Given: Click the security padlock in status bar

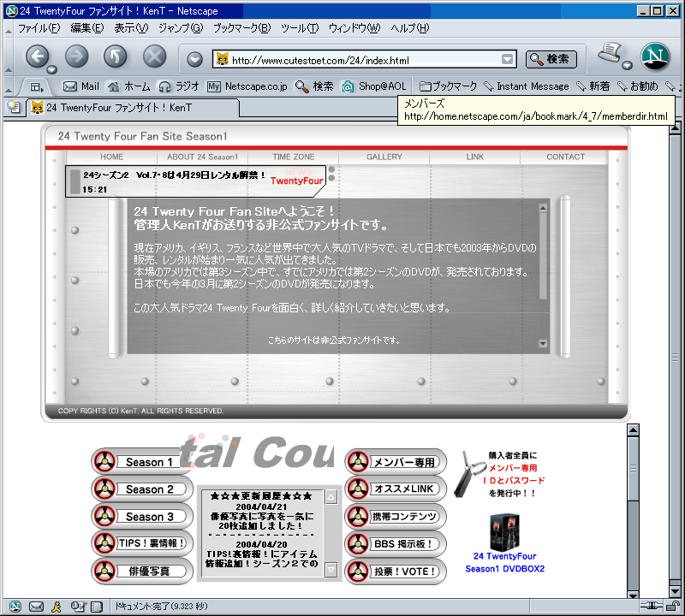Looking at the screenshot, I should click(x=674, y=606).
